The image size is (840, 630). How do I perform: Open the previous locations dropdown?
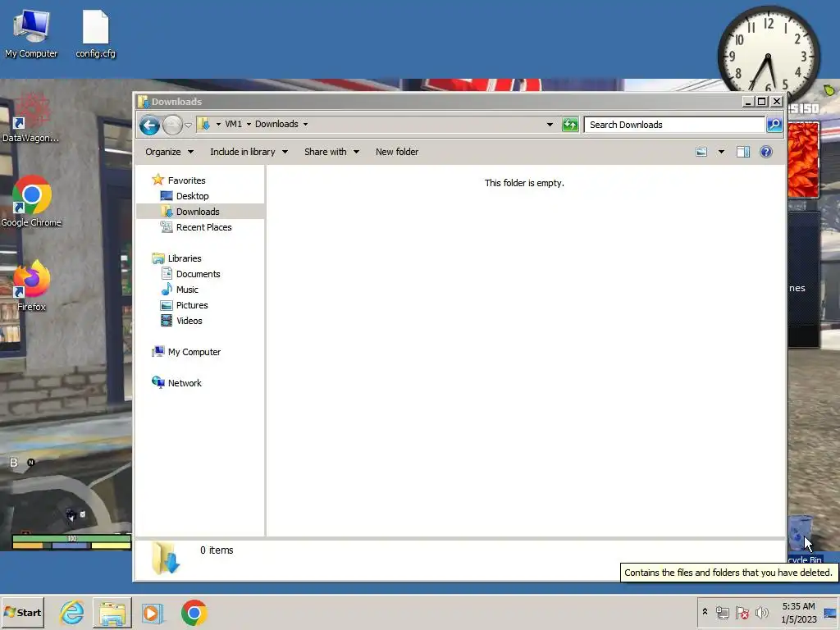coord(550,125)
